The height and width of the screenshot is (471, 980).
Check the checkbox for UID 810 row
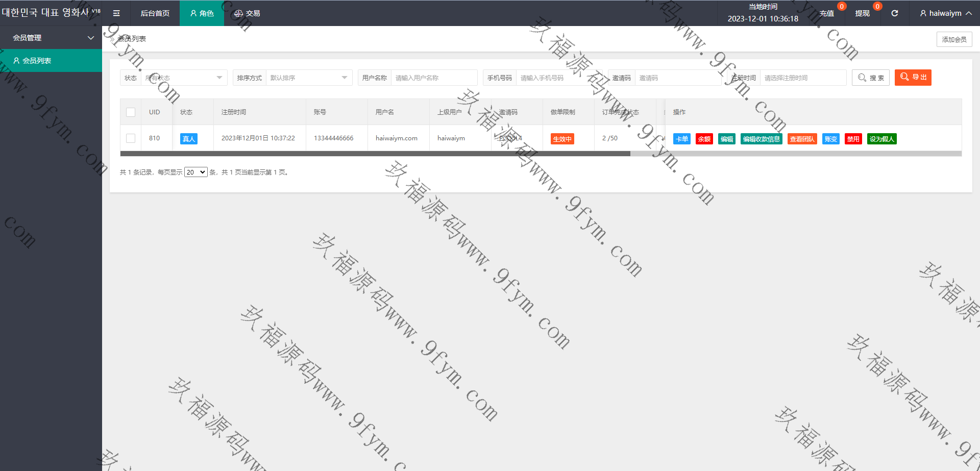click(x=131, y=138)
